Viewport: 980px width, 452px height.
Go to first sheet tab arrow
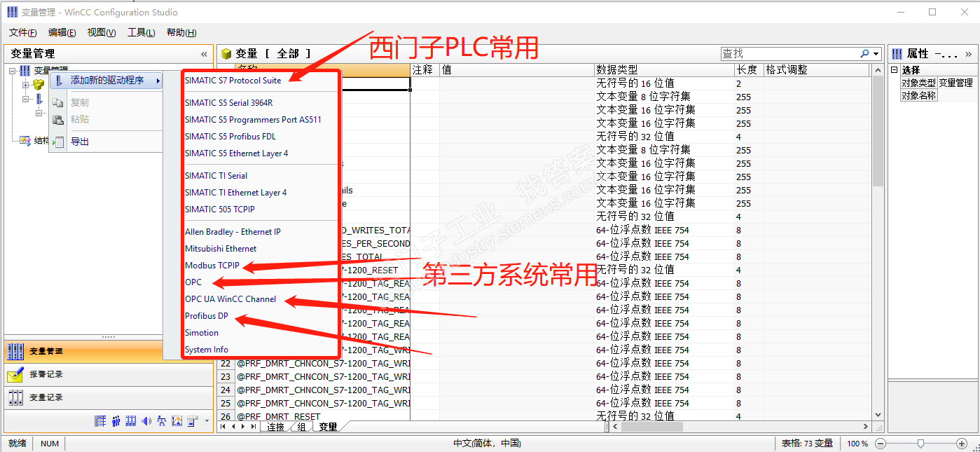[x=223, y=427]
